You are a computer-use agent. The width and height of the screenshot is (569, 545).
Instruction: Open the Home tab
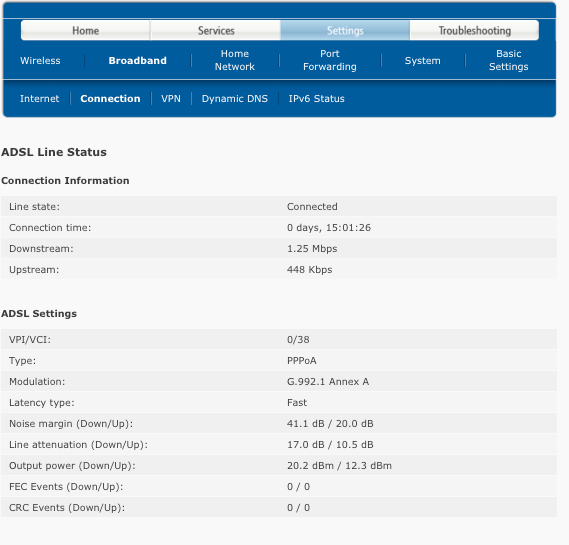pos(86,30)
